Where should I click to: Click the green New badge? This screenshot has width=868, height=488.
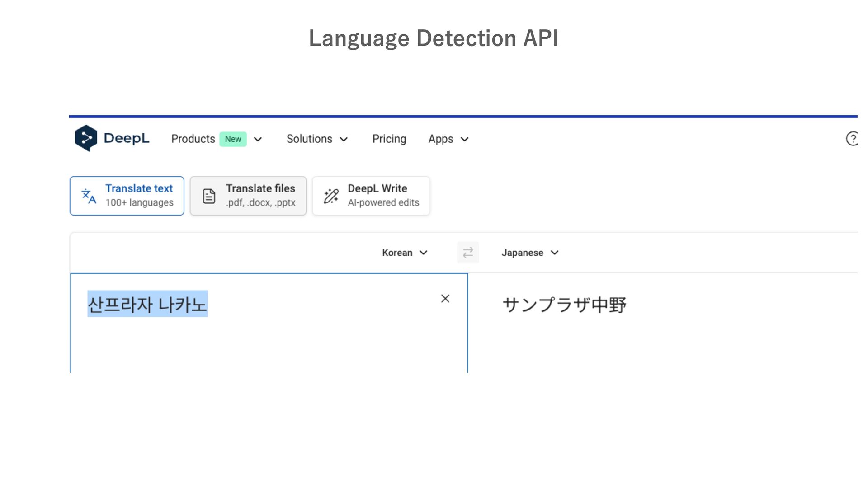(x=233, y=139)
